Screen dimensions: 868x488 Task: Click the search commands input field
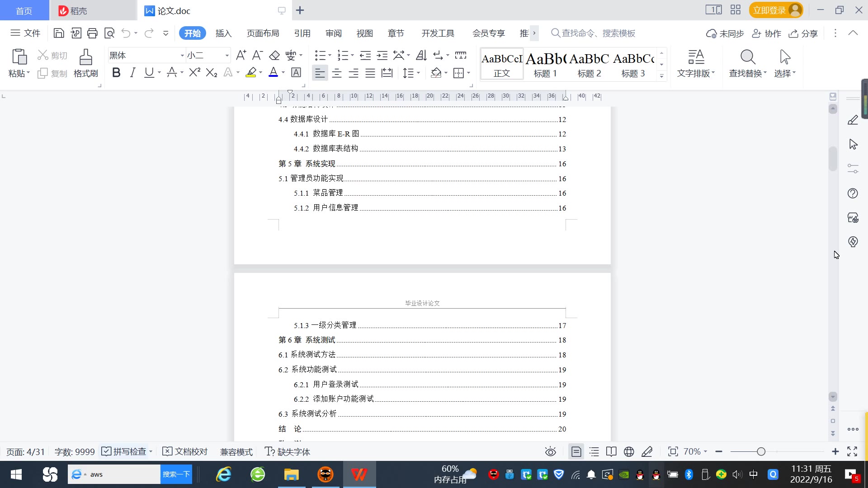click(x=598, y=33)
